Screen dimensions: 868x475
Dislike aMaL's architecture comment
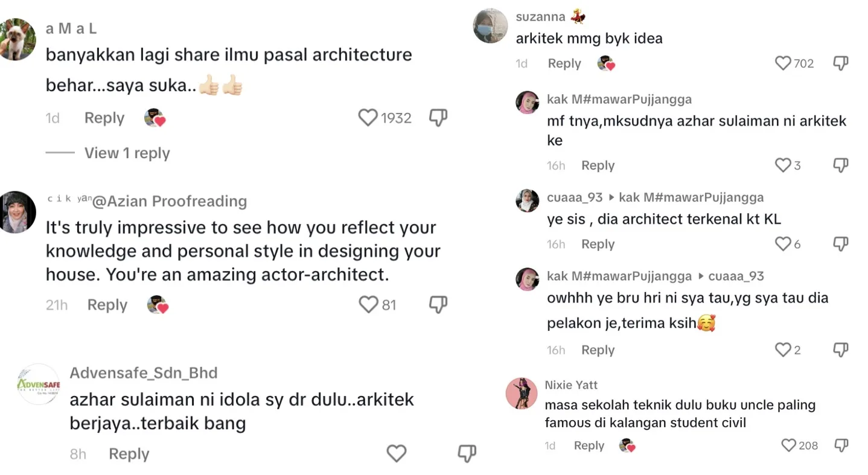click(x=438, y=118)
